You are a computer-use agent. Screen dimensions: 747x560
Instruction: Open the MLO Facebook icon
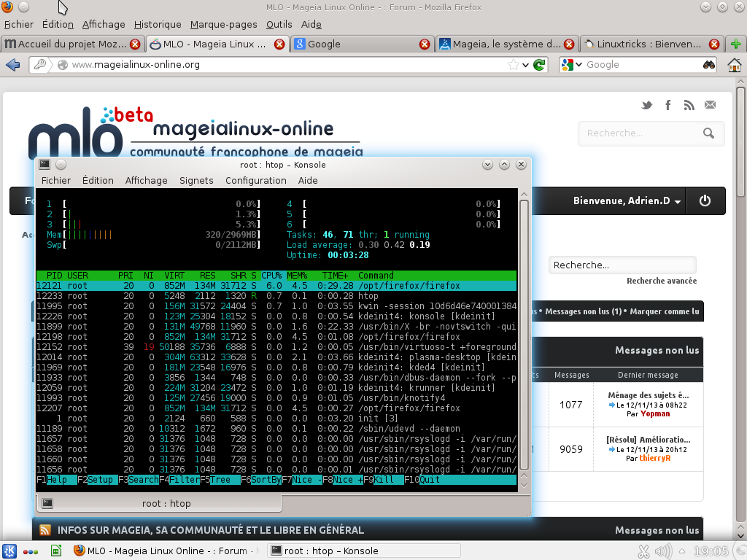click(668, 105)
